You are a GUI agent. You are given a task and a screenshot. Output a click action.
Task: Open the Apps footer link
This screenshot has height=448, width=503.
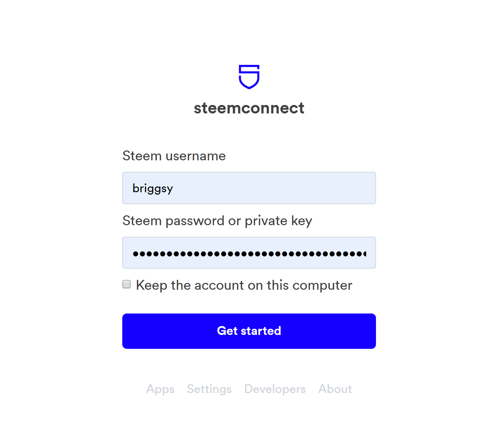160,389
